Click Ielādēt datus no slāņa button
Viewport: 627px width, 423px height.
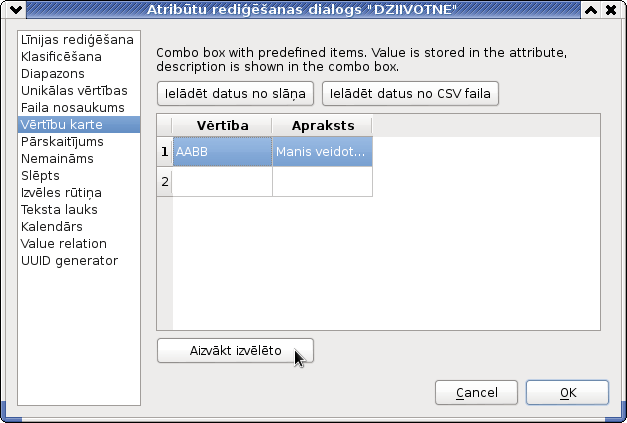tap(235, 94)
